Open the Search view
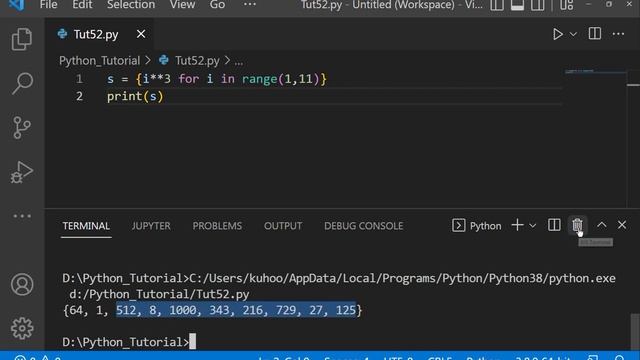 [x=22, y=84]
